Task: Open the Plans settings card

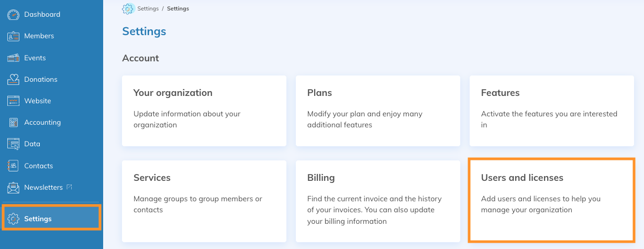Action: (x=377, y=111)
